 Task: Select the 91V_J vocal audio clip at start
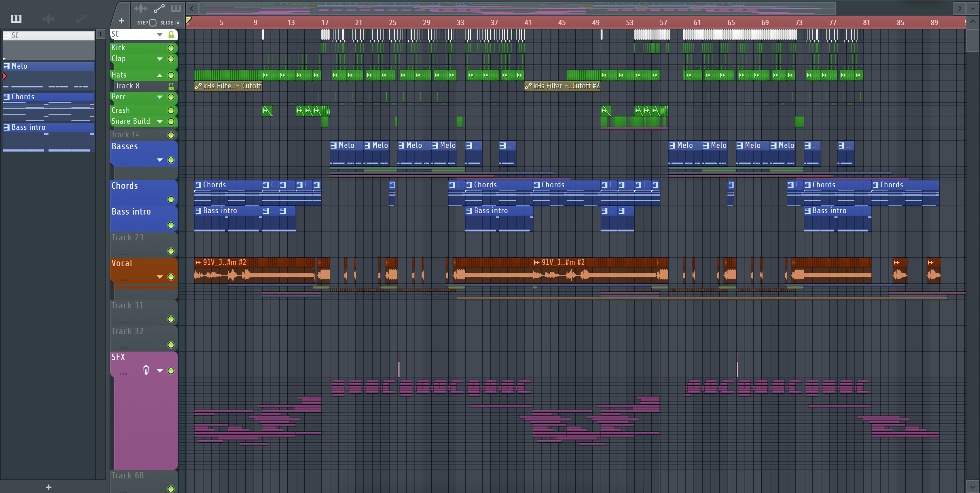(x=255, y=271)
